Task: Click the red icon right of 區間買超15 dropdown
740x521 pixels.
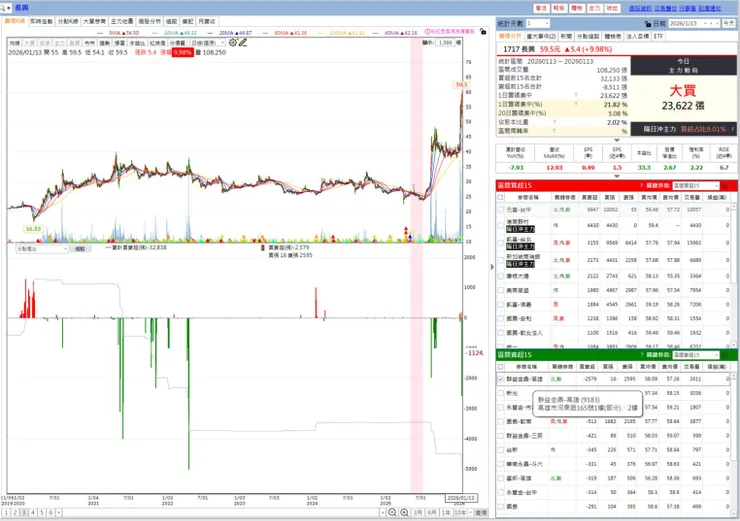Action: [726, 185]
